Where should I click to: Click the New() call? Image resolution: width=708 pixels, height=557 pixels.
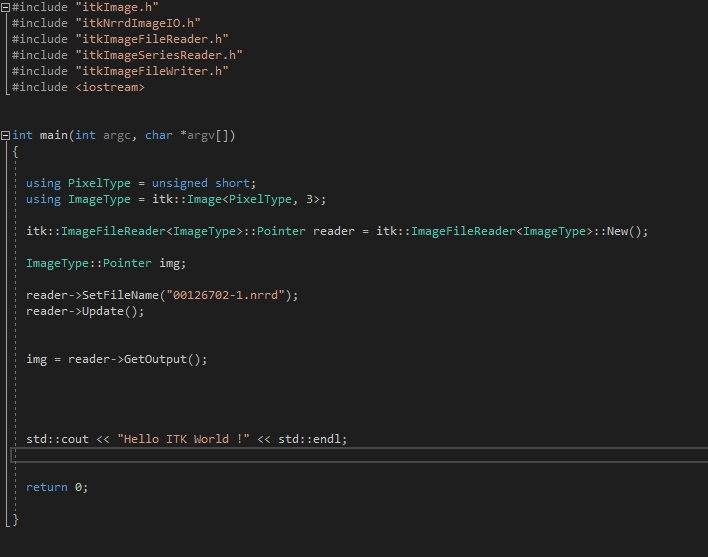[x=624, y=232]
